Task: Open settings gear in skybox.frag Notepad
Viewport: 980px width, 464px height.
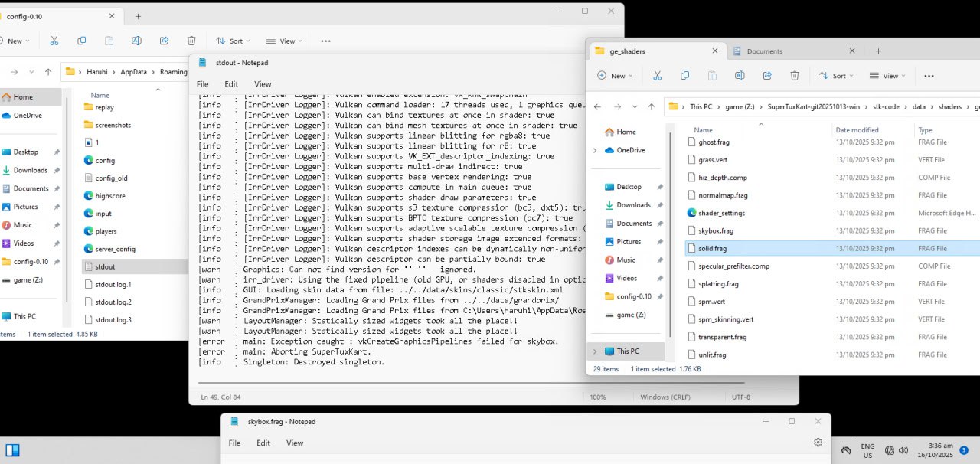Action: pyautogui.click(x=818, y=443)
